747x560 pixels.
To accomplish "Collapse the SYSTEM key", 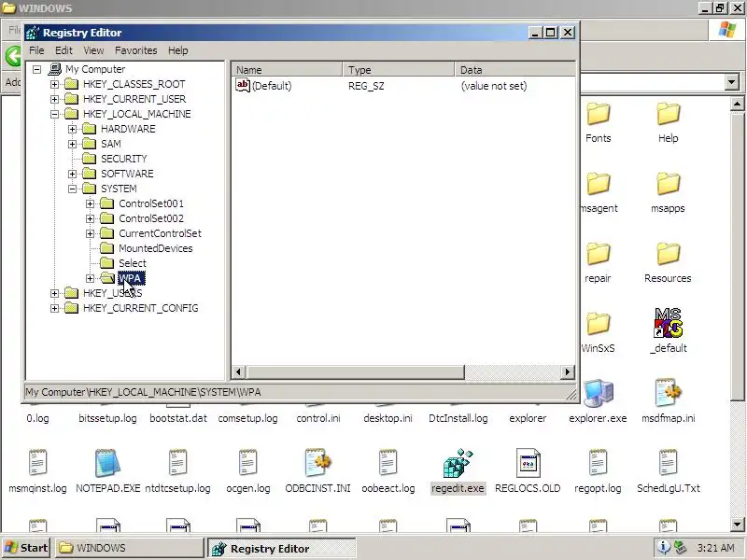I will [73, 189].
